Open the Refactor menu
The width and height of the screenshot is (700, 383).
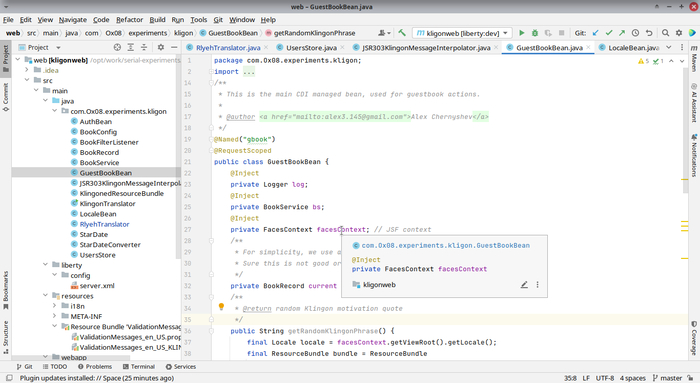129,20
